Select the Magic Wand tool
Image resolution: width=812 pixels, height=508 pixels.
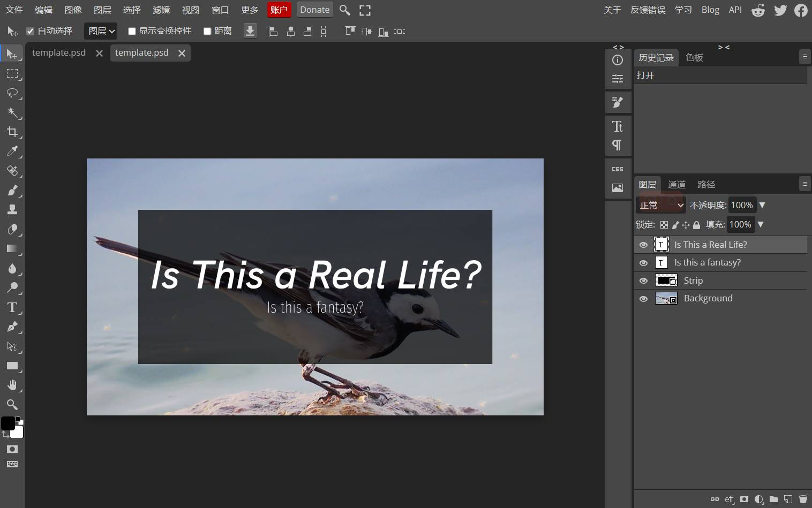(x=12, y=112)
